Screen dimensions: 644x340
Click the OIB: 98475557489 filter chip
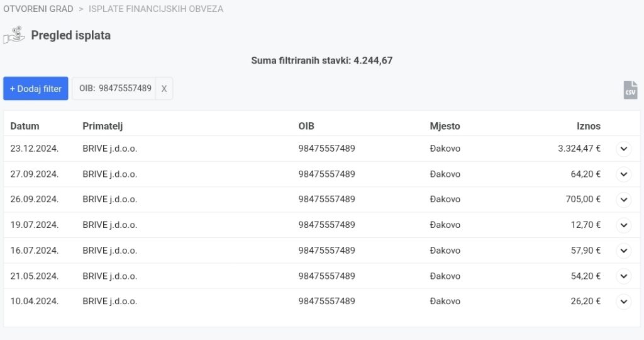coord(115,89)
